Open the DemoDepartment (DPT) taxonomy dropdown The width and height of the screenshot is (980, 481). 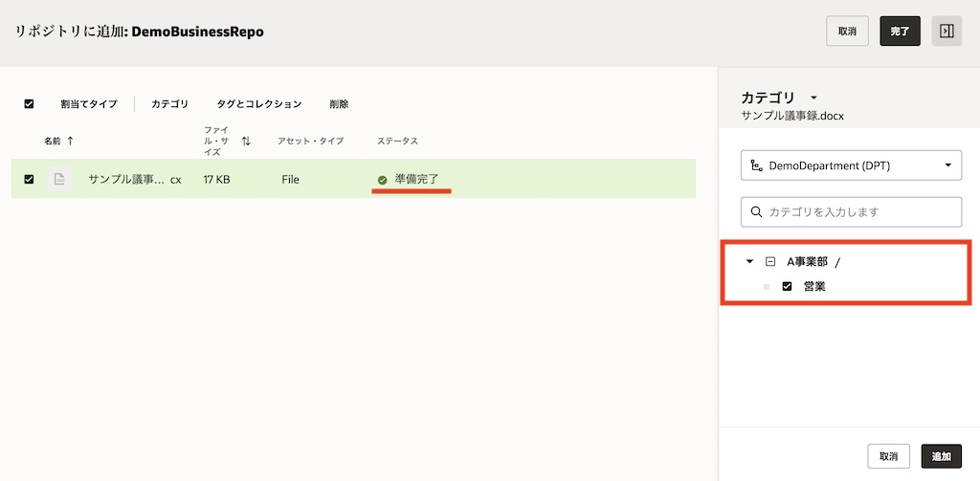click(947, 165)
